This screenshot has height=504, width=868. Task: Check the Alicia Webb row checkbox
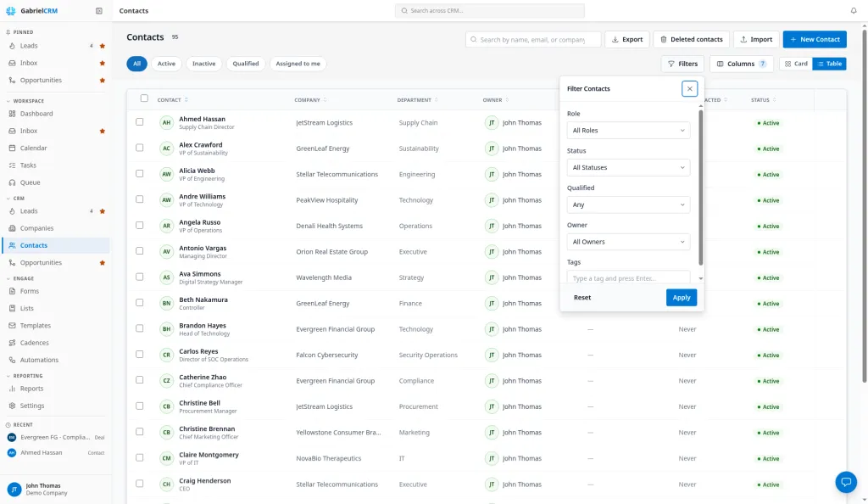[x=140, y=173]
